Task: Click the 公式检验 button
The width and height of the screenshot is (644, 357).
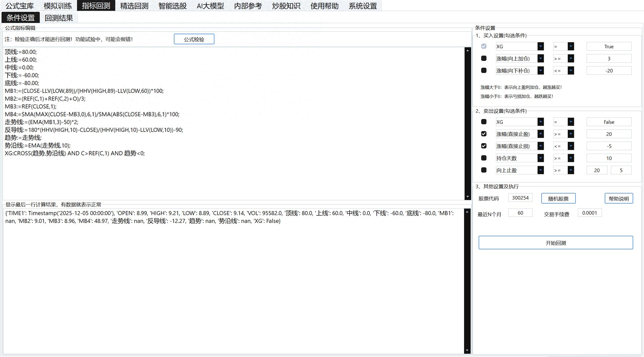Action: tap(194, 39)
